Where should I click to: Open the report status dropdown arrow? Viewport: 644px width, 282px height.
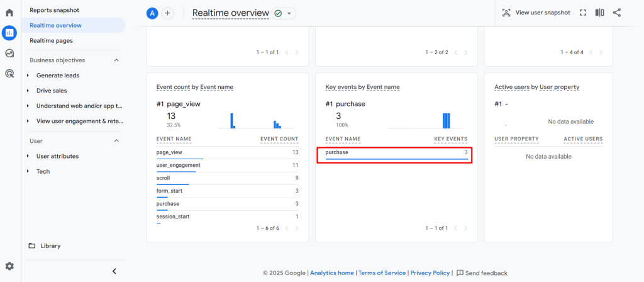[x=289, y=14]
